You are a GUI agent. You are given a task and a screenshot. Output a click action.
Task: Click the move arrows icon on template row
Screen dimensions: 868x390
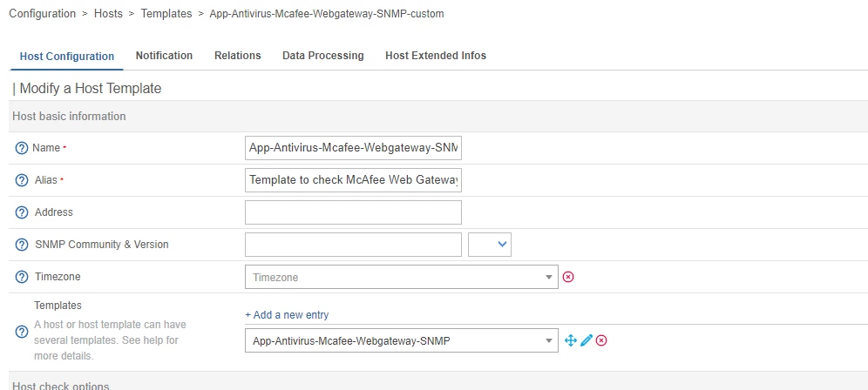click(571, 340)
